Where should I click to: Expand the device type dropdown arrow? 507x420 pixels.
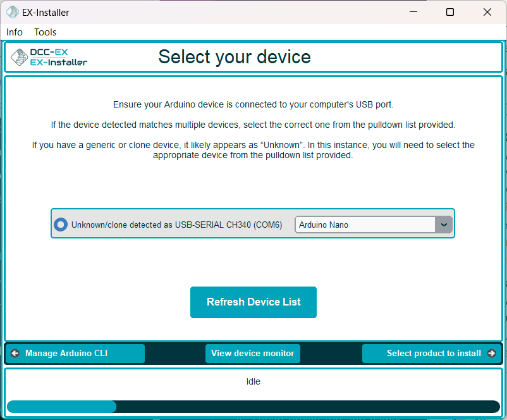pos(443,225)
